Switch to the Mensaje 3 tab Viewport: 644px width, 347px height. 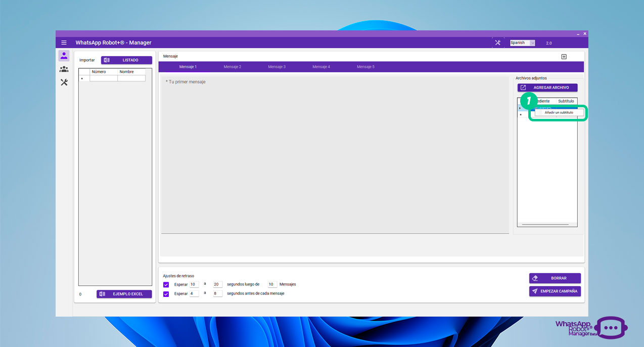pos(277,67)
